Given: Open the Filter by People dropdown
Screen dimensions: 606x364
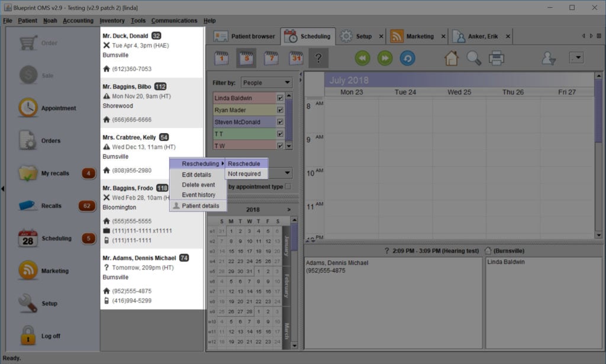Looking at the screenshot, I should tap(266, 82).
